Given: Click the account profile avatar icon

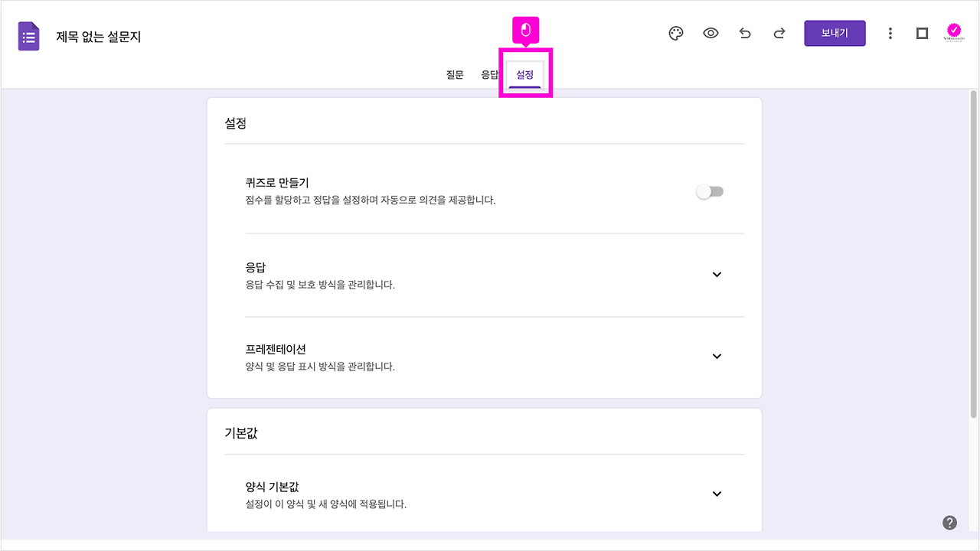Looking at the screenshot, I should point(954,31).
